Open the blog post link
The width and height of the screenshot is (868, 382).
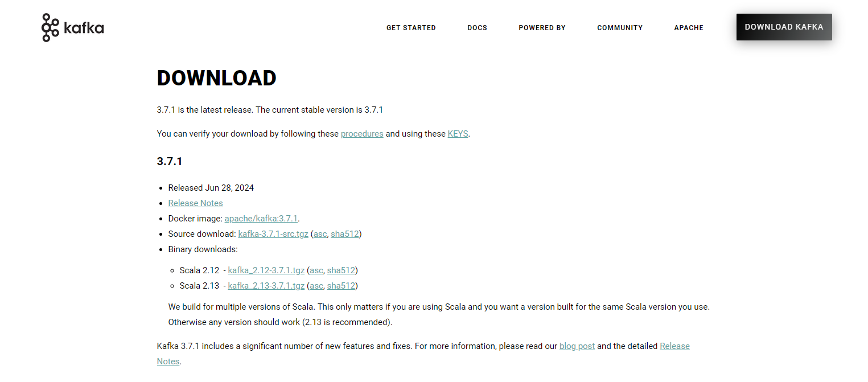point(577,346)
